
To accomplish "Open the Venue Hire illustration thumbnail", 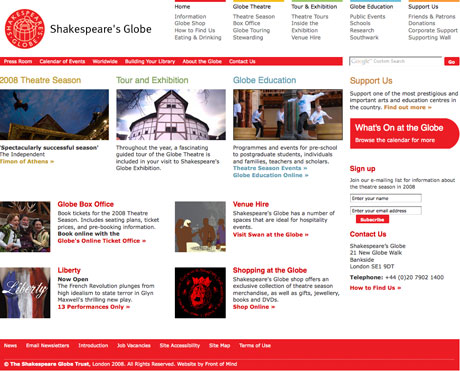I will [x=200, y=226].
